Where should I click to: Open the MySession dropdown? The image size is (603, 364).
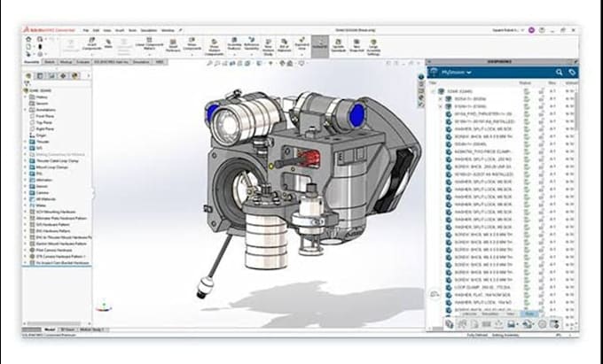coord(457,73)
